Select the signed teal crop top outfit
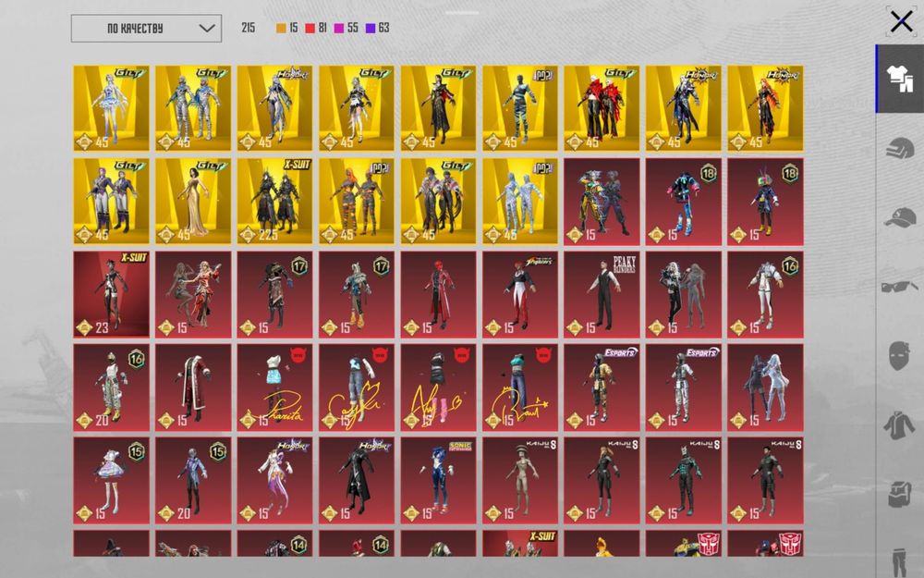This screenshot has height=578, width=924. [x=519, y=387]
